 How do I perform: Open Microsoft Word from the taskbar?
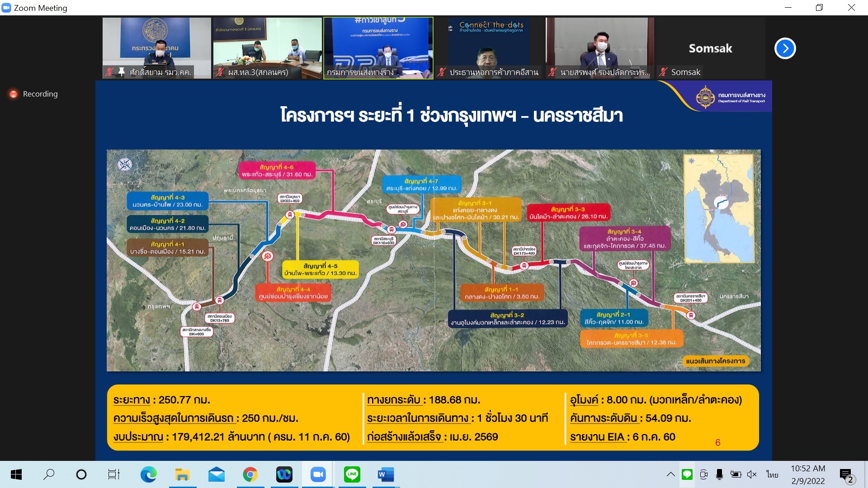click(x=386, y=474)
